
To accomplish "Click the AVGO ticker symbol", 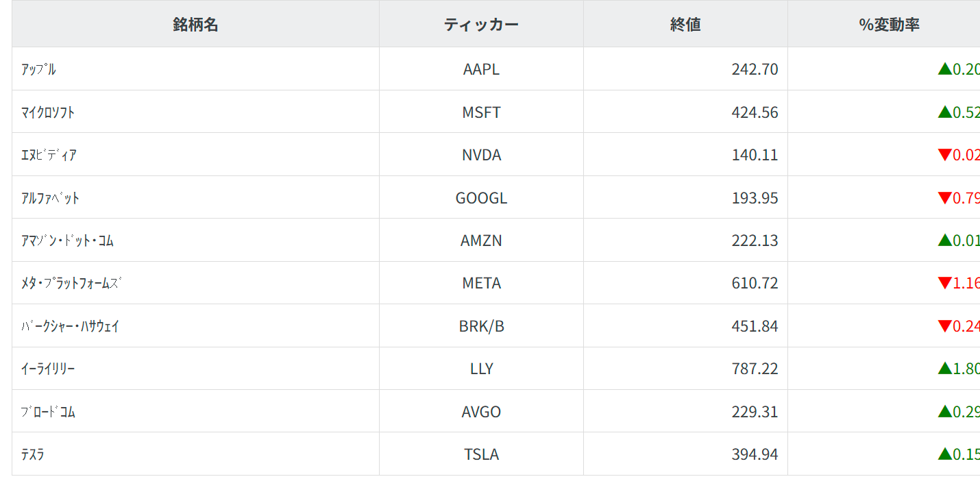I will click(481, 412).
